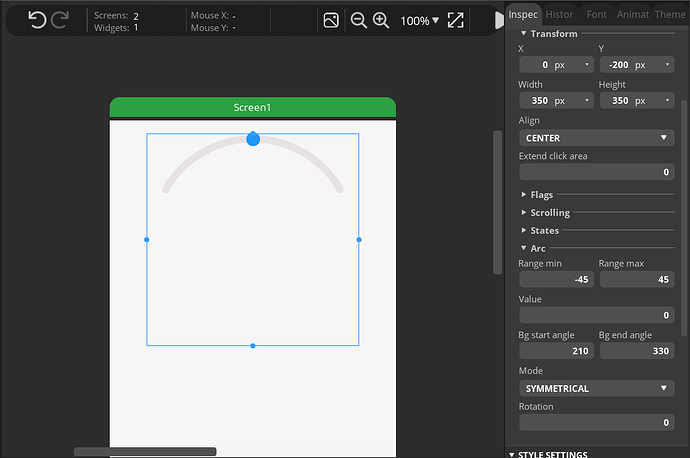
Task: Expand the Flags section
Action: 541,195
